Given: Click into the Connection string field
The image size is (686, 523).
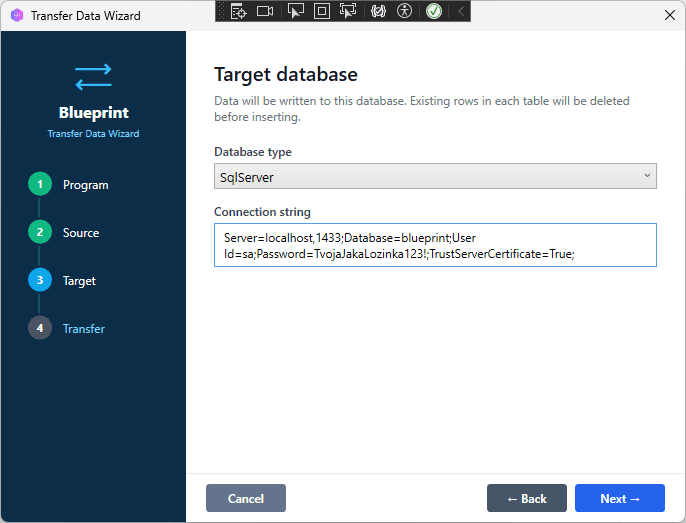Looking at the screenshot, I should pos(435,245).
